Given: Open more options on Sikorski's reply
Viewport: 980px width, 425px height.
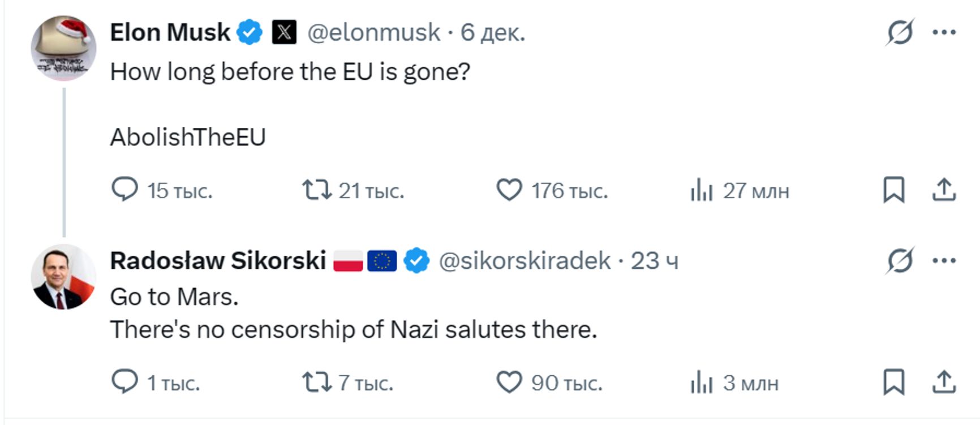Looking at the screenshot, I should pyautogui.click(x=944, y=261).
